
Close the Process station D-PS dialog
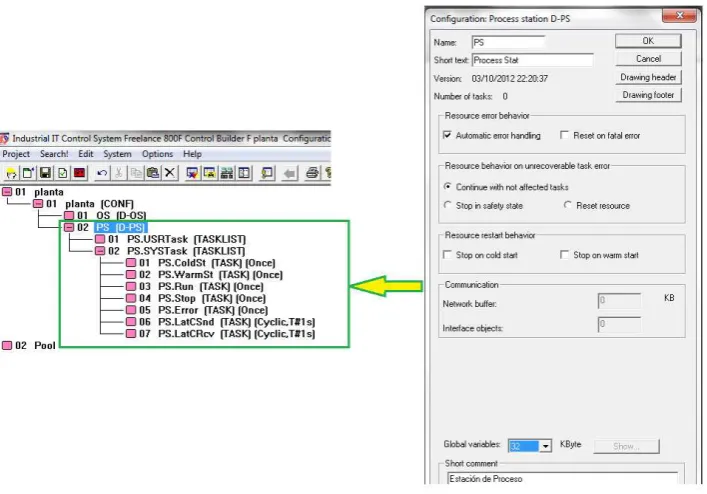(x=679, y=15)
